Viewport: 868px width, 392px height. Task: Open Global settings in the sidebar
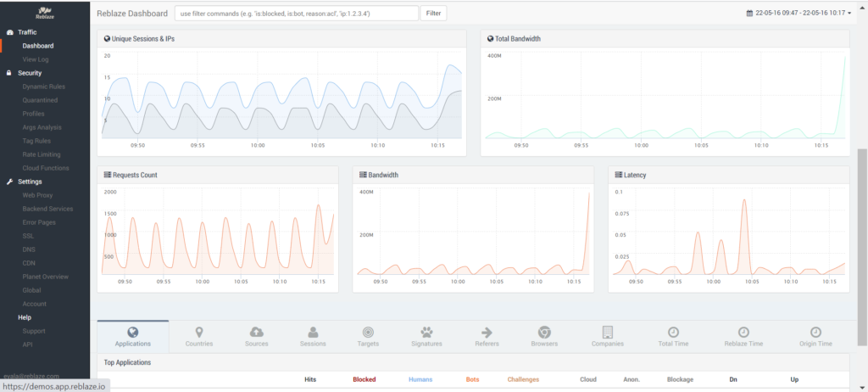(x=31, y=290)
